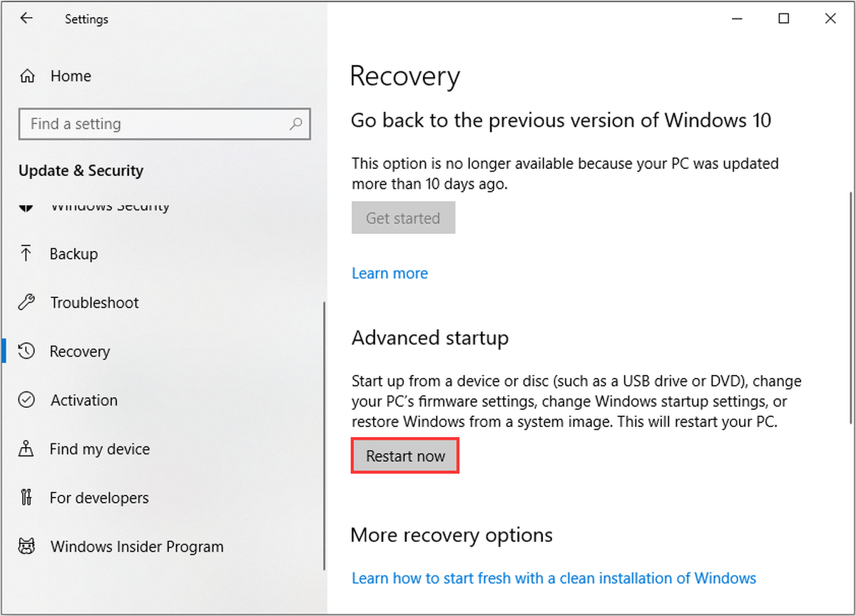Click the main page vertical scrollbar

point(851,307)
